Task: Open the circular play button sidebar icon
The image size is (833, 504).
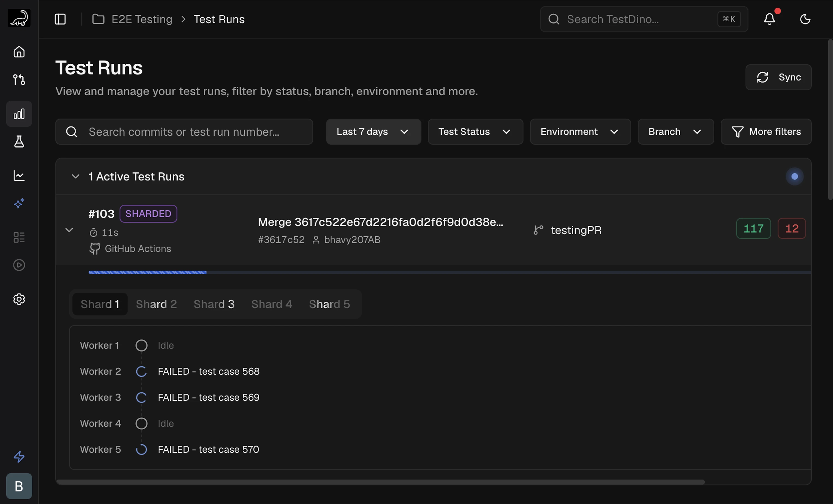Action: point(19,265)
